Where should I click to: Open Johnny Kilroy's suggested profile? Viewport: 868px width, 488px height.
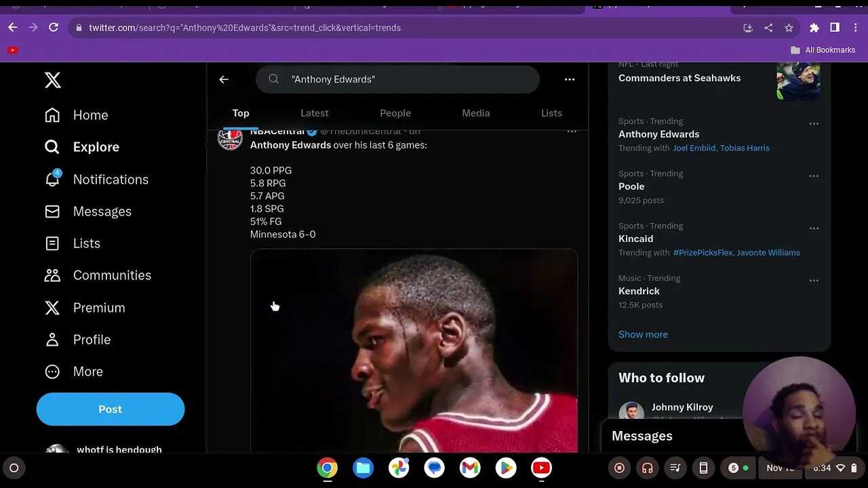682,407
